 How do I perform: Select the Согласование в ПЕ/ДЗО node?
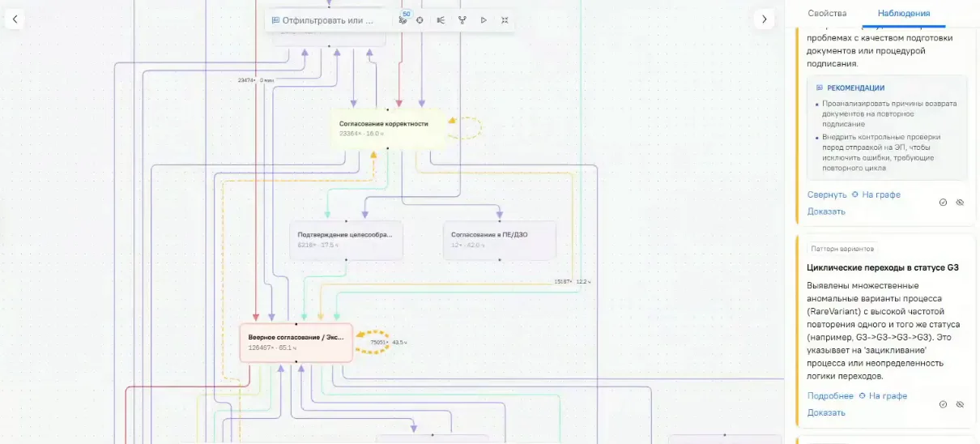(500, 240)
